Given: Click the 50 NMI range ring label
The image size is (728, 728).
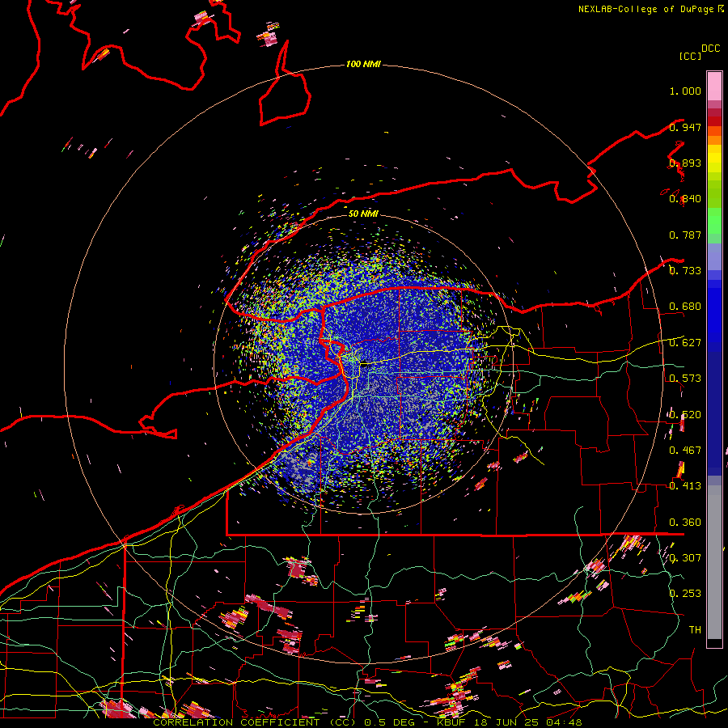Looking at the screenshot, I should coord(363,214).
